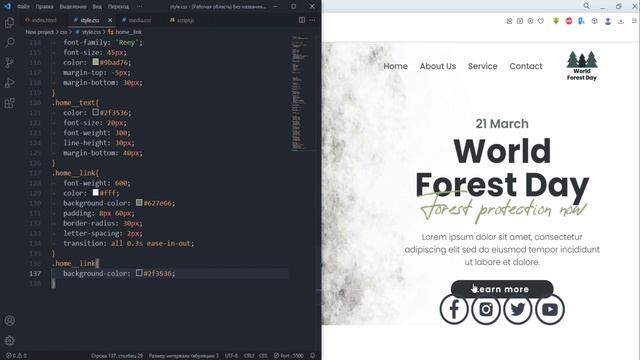This screenshot has width=640, height=360.
Task: Click the circular player icon in browser toolbar
Action: click(530, 21)
